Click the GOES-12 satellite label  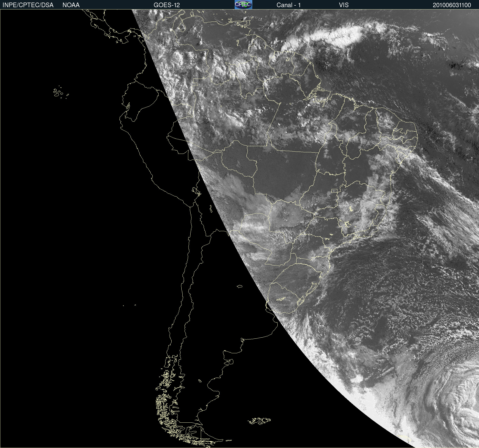(x=167, y=5)
